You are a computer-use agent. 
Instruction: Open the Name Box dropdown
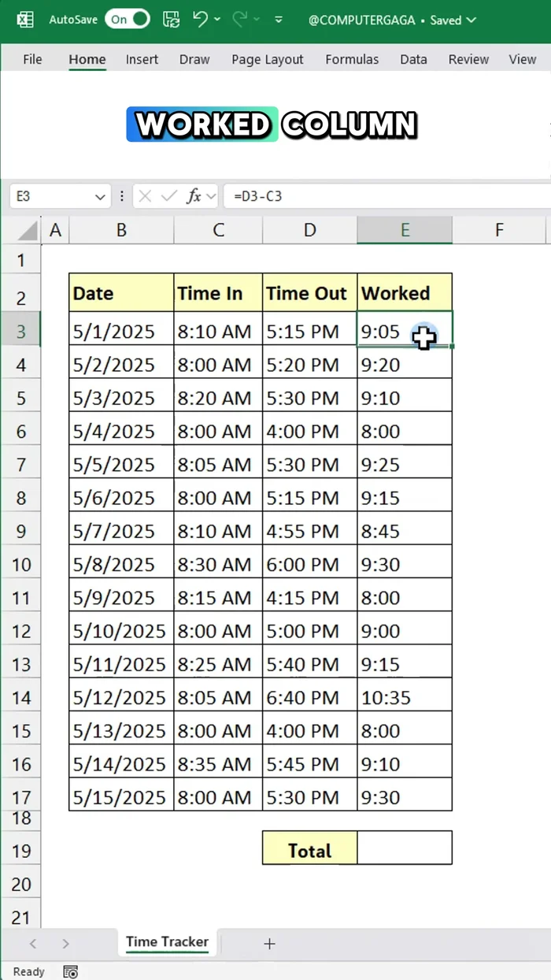pos(100,197)
